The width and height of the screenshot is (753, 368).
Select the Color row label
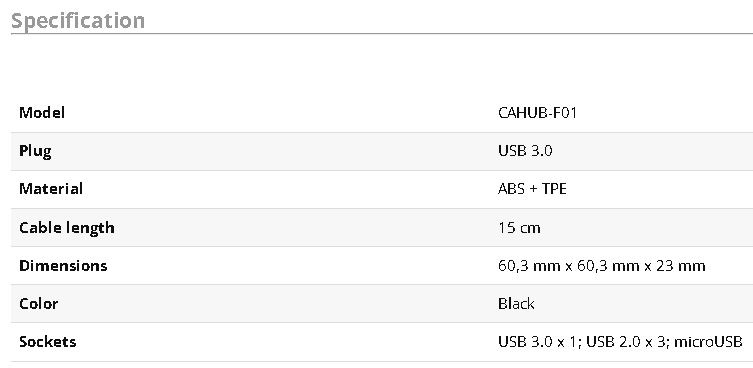[x=38, y=304]
